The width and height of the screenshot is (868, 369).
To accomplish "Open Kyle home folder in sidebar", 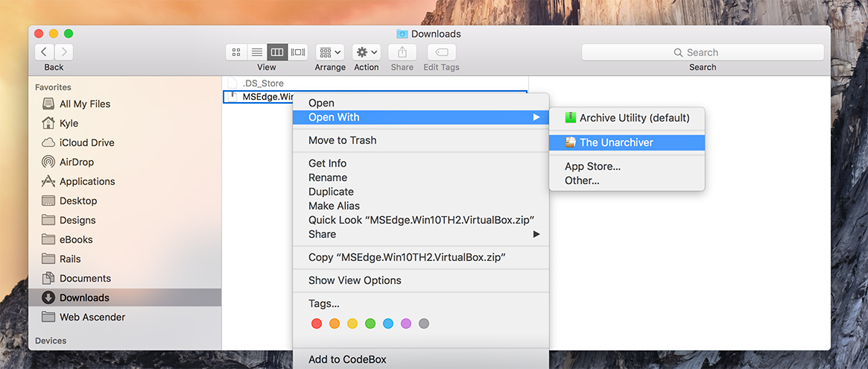I will coord(125,123).
